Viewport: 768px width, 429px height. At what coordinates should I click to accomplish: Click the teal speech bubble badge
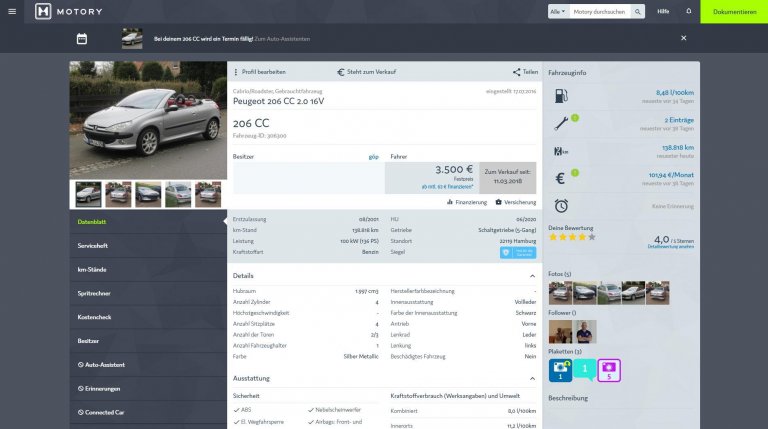pos(584,370)
